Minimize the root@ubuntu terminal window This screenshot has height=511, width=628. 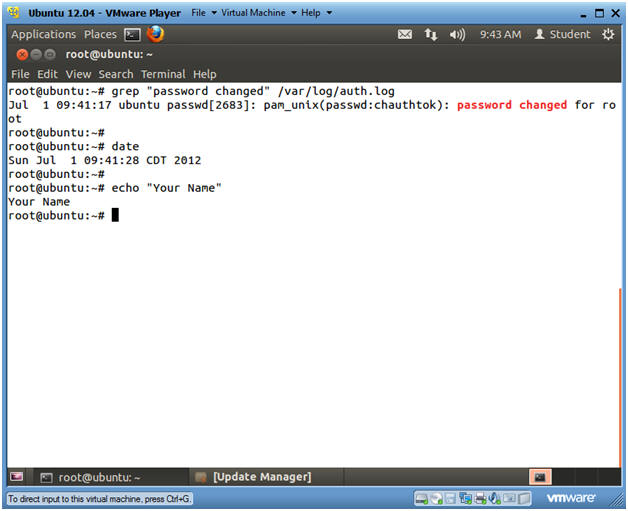36,54
